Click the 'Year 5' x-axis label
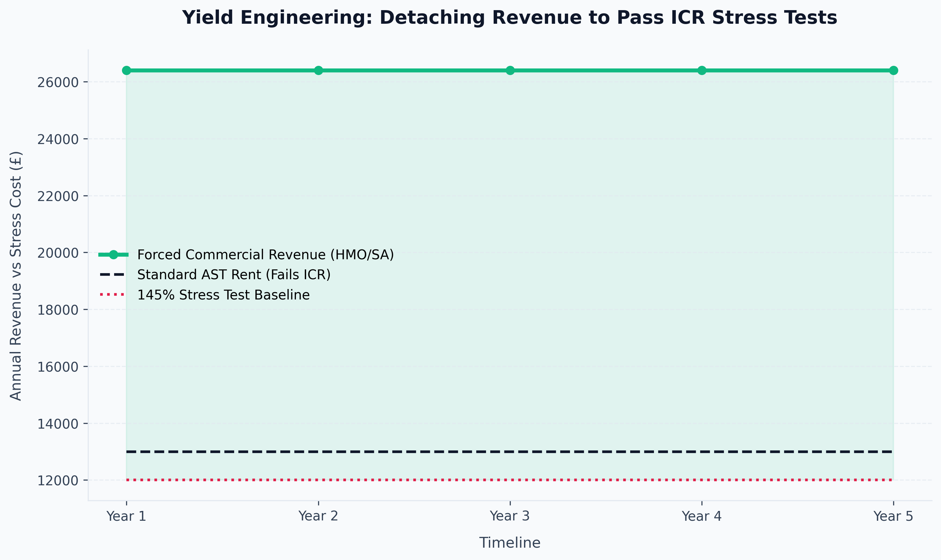 893,516
